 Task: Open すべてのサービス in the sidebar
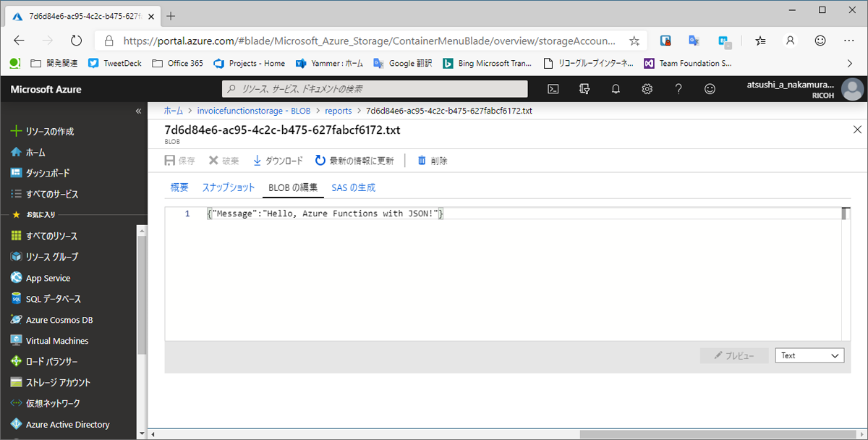pyautogui.click(x=44, y=195)
